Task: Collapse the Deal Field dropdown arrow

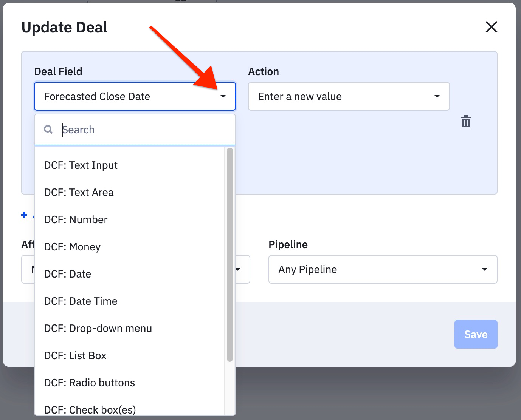Action: 223,96
